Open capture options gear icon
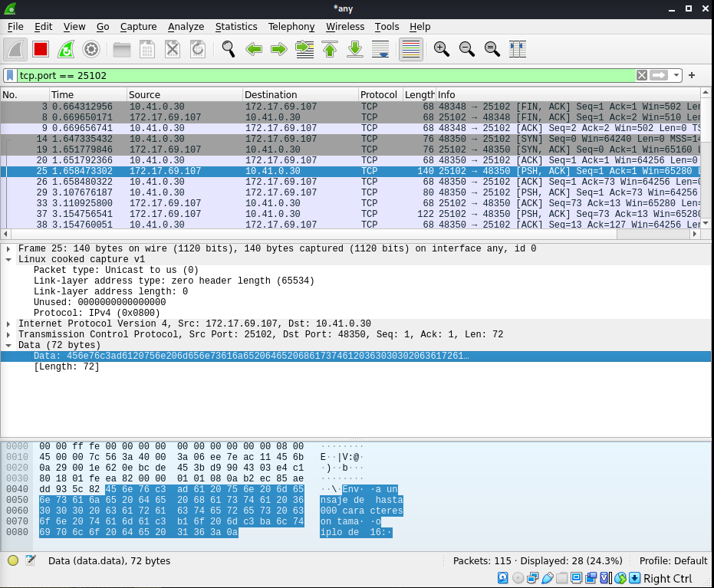Screen dimensions: 714x588 pyautogui.click(x=91, y=49)
